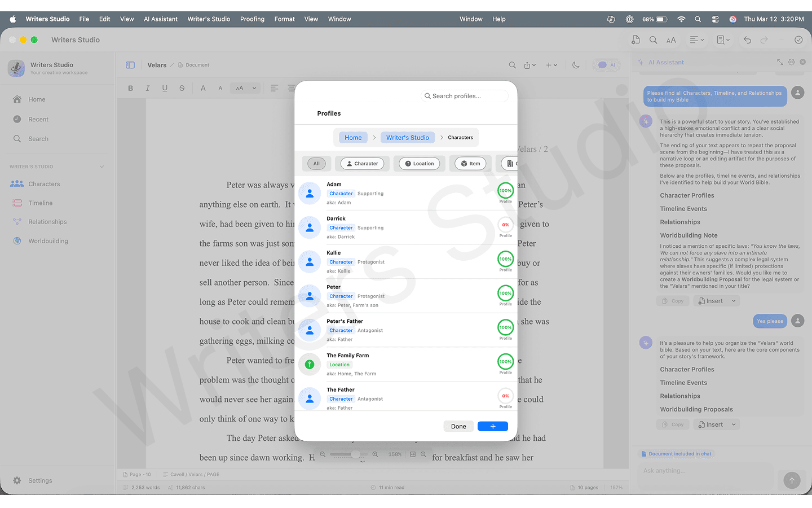The width and height of the screenshot is (812, 508).
Task: Open the paragraph alignment dropdown in title bar
Action: (x=697, y=40)
